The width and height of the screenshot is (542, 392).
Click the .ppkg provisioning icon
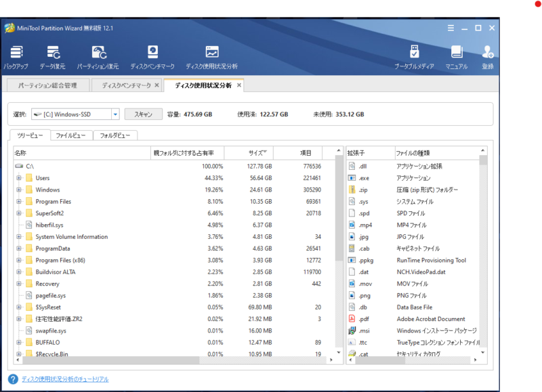pos(352,260)
